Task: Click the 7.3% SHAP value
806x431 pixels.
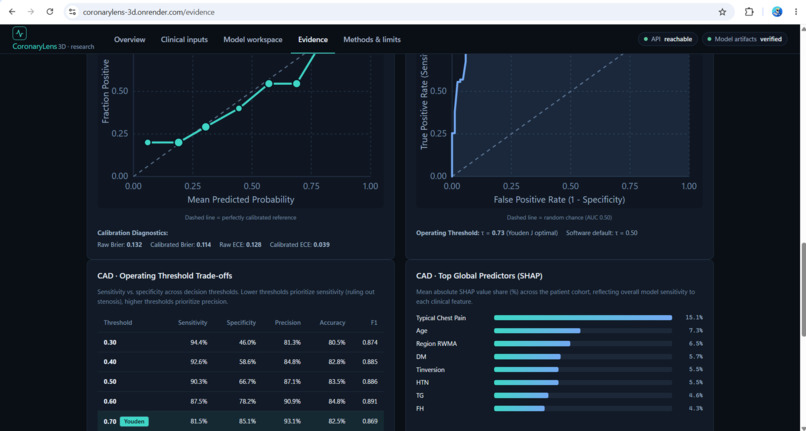Action: pyautogui.click(x=695, y=331)
